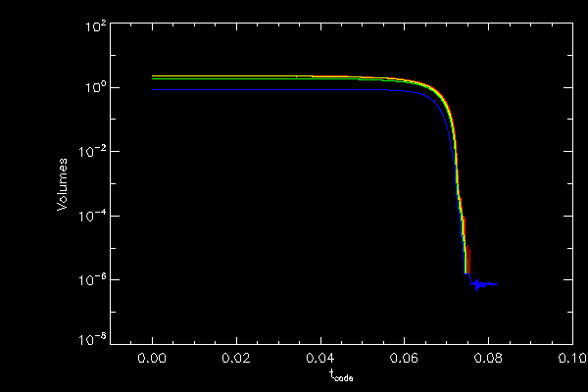Click the 0.10 x-axis tick label

click(571, 360)
